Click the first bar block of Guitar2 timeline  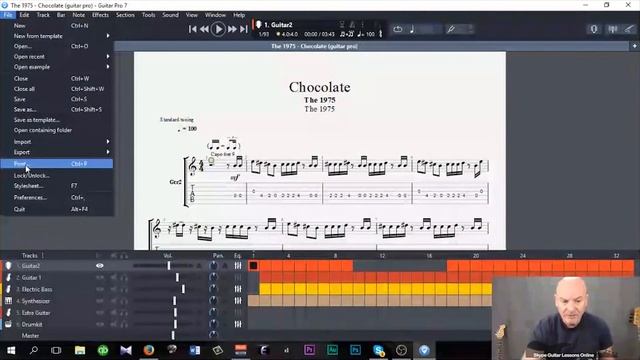pyautogui.click(x=253, y=266)
